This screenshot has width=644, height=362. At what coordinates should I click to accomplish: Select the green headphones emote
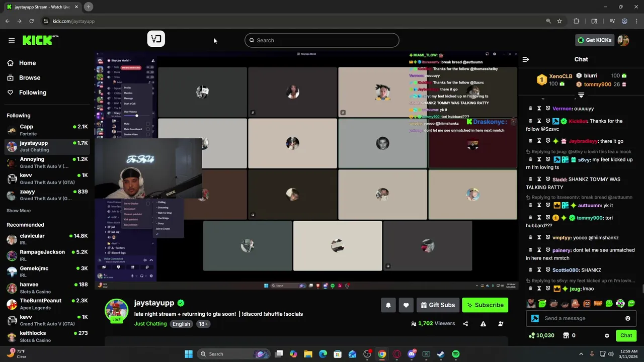click(620, 303)
